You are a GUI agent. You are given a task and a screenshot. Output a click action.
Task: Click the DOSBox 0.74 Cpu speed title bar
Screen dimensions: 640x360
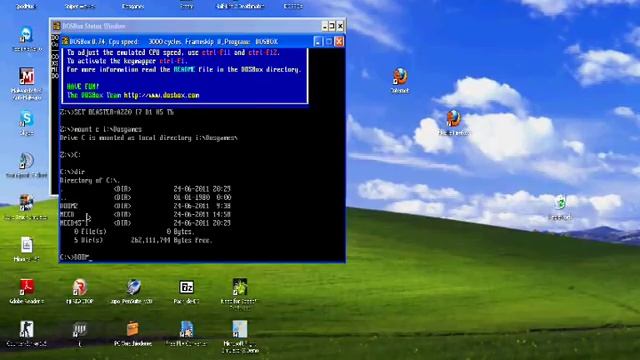202,42
